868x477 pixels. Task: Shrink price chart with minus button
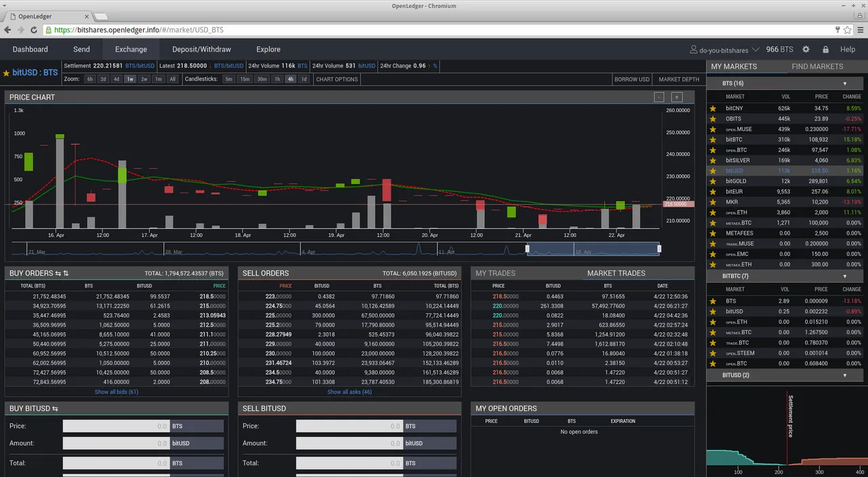point(659,97)
